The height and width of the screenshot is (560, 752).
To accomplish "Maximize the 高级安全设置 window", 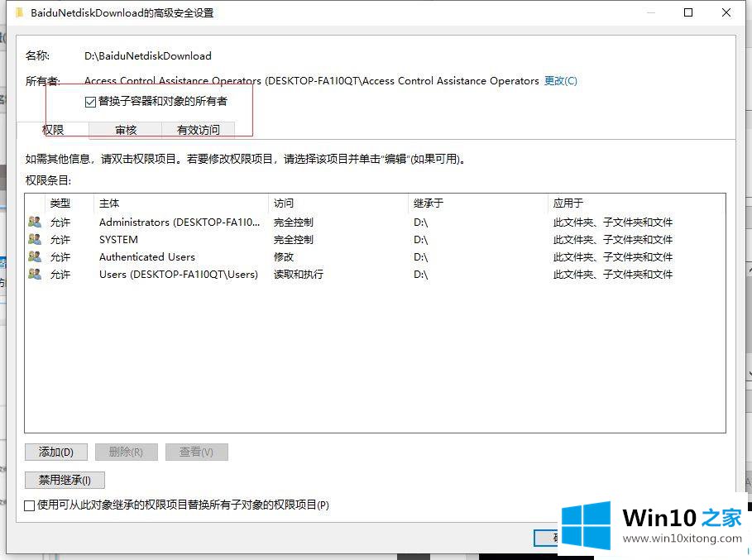I will [688, 12].
